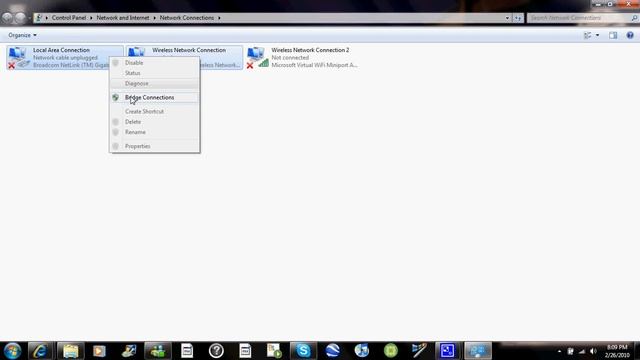
Task: Click 'Microsoft Virtual WiFi Miniport A...' text
Action: coord(314,65)
